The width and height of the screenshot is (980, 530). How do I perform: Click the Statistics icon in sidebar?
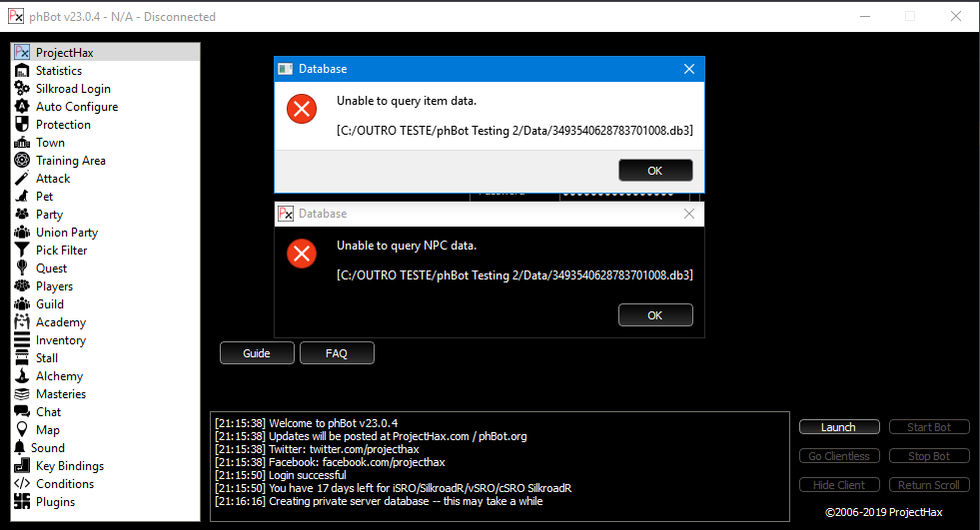22,71
